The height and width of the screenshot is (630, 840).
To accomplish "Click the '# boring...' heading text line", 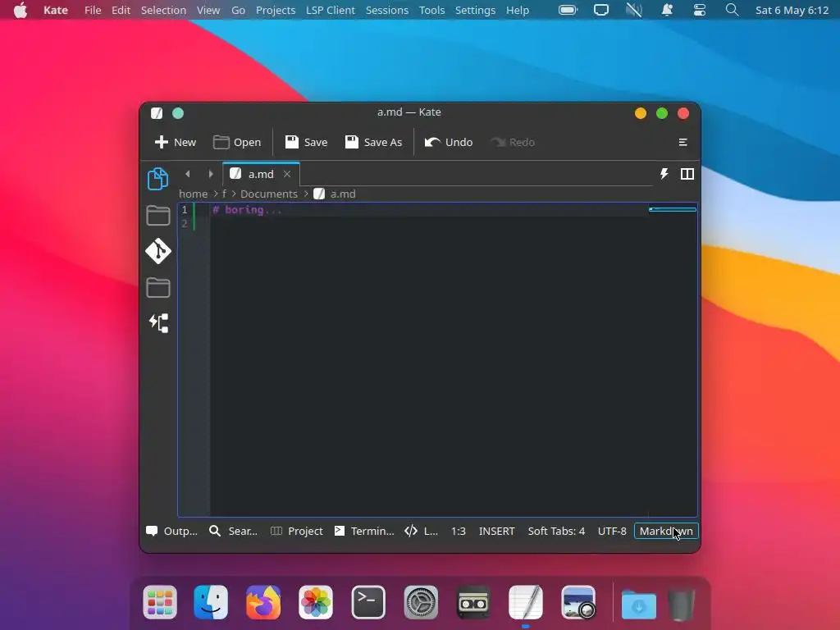I will coord(246,209).
